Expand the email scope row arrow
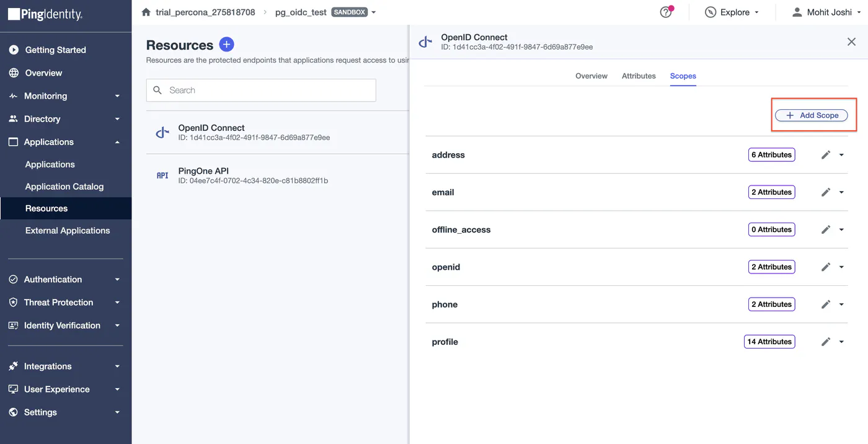Image resolution: width=868 pixels, height=444 pixels. coord(841,192)
